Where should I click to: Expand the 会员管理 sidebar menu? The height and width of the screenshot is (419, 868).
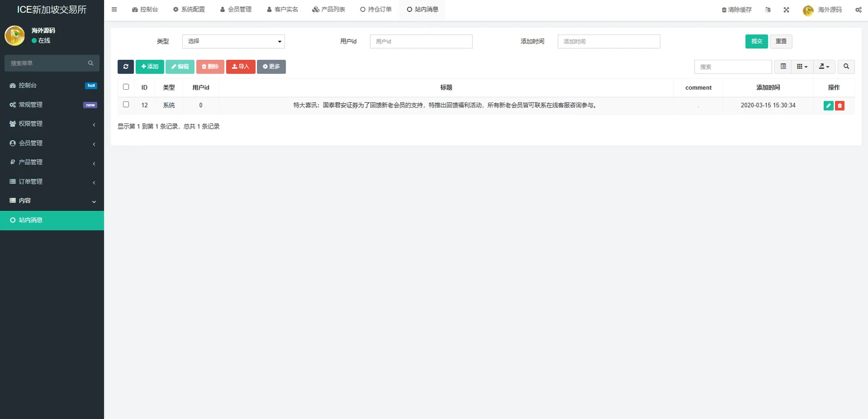(52, 143)
